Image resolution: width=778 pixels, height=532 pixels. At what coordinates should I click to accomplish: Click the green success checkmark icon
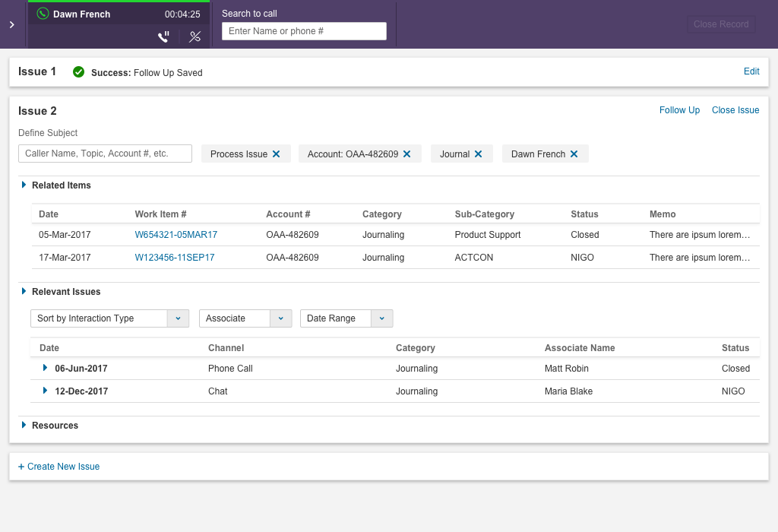point(78,72)
